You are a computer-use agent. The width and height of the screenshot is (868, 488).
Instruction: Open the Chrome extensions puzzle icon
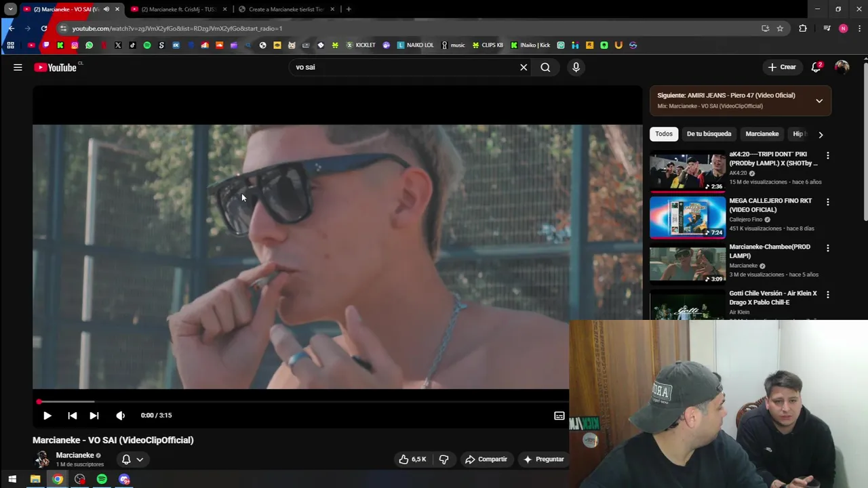click(803, 28)
